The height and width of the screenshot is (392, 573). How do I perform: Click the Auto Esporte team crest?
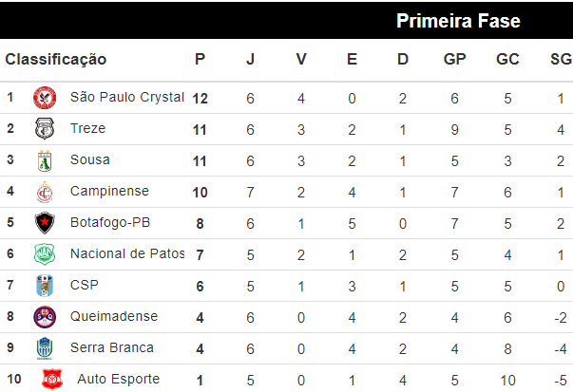coord(51,380)
